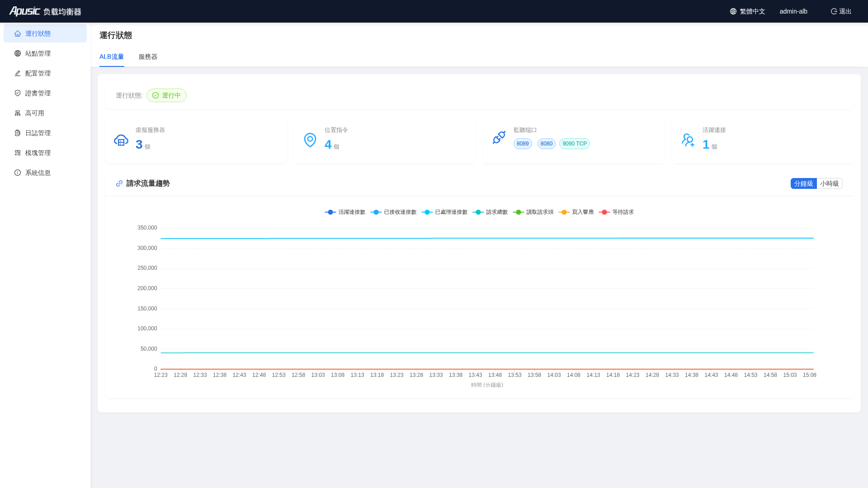Click the document icon beside 日誌管理
The image size is (868, 488).
(x=18, y=133)
